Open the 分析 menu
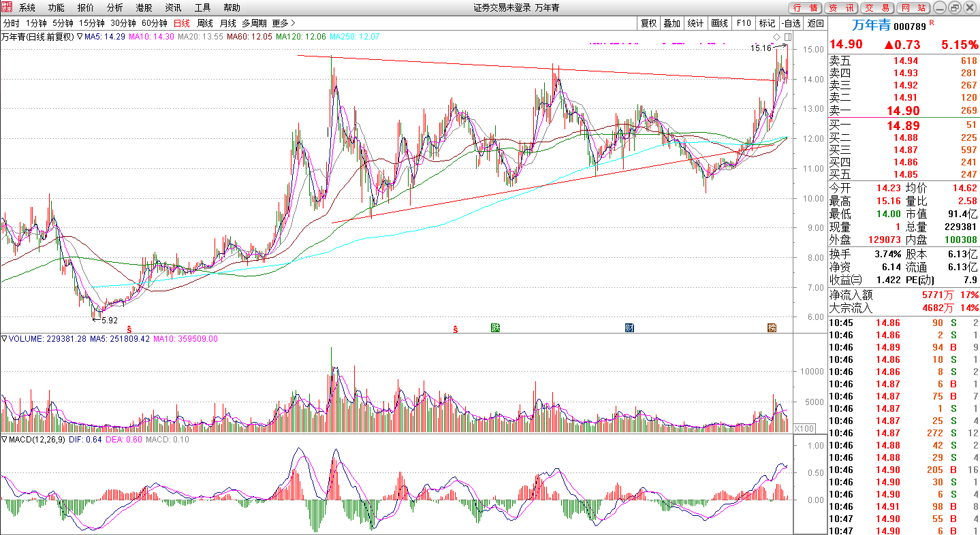980x535 pixels. [115, 7]
